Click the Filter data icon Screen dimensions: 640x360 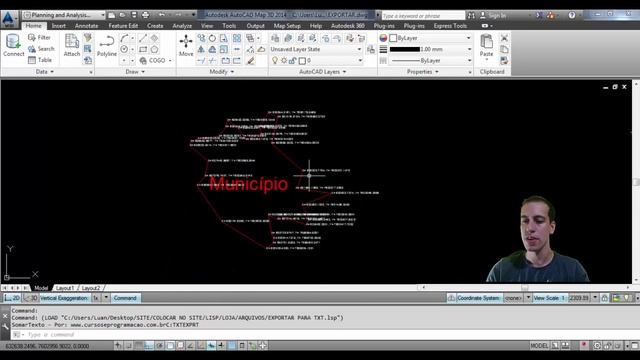(39, 38)
